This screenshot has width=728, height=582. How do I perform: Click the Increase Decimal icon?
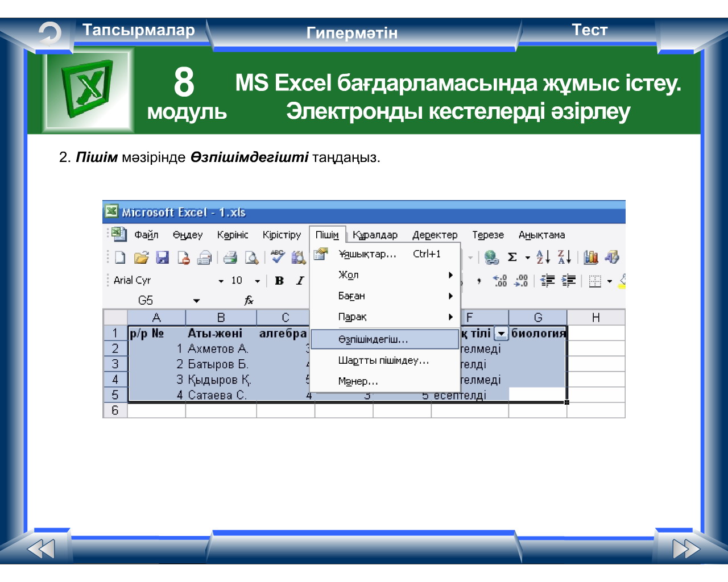click(500, 281)
